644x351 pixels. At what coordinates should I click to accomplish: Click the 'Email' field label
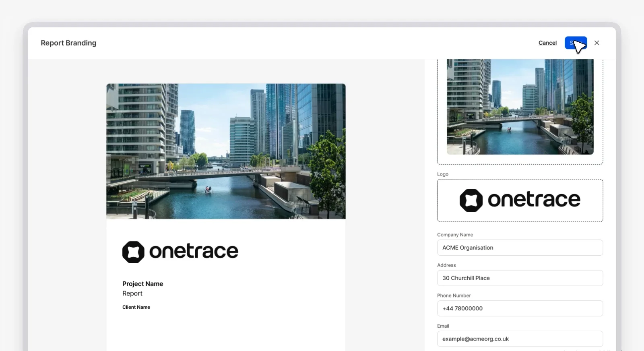pyautogui.click(x=443, y=326)
